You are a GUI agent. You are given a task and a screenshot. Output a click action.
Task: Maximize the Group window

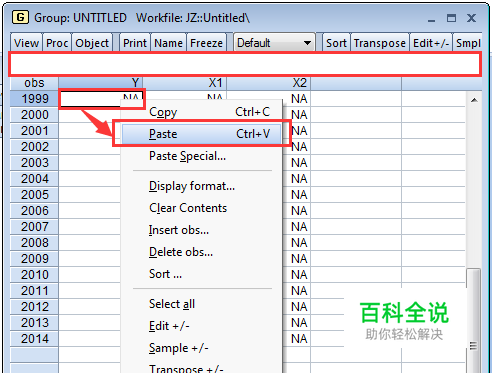pyautogui.click(x=451, y=18)
